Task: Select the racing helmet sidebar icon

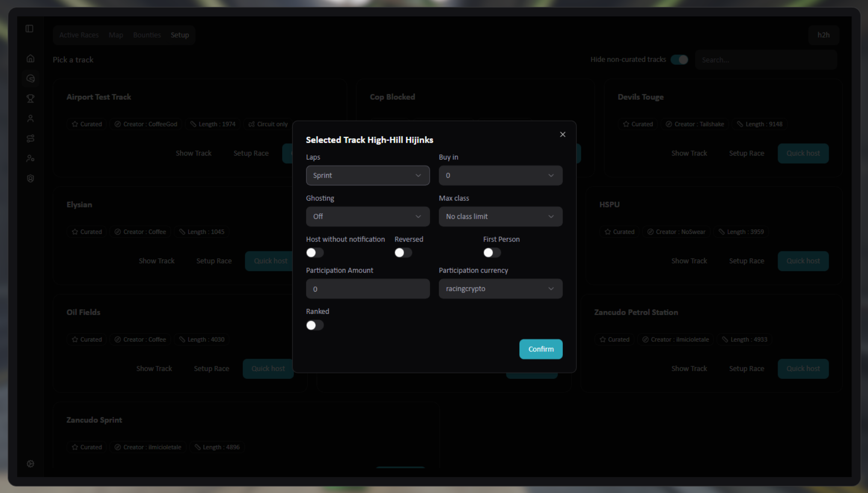Action: click(30, 79)
